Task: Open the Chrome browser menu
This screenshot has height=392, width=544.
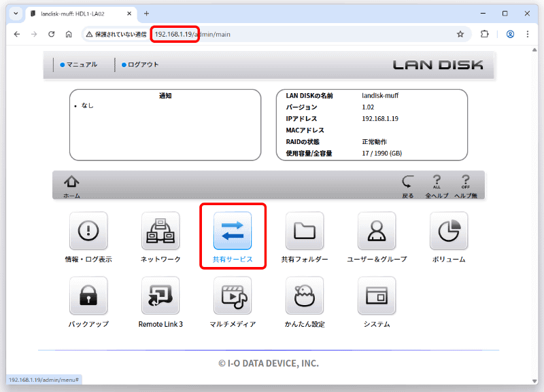Action: coord(528,33)
